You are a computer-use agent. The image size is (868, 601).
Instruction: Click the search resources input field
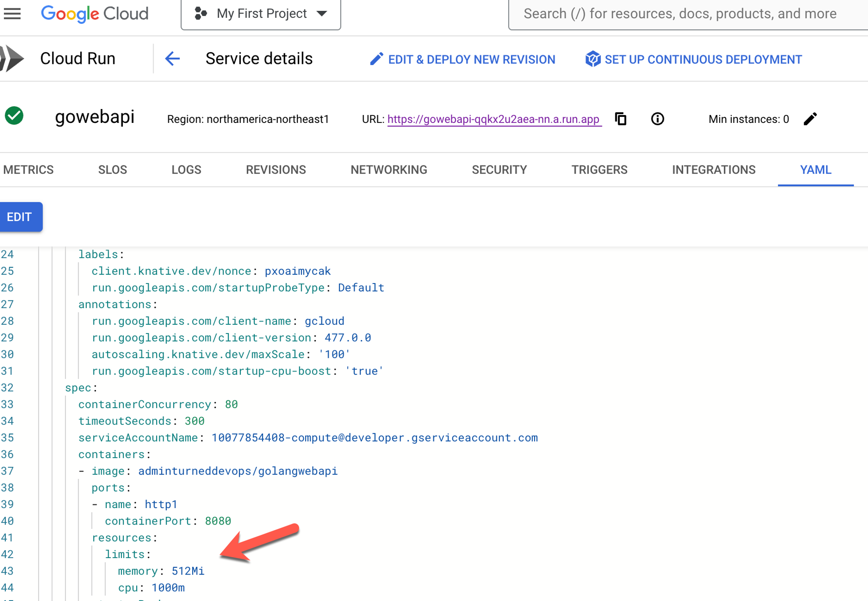686,14
